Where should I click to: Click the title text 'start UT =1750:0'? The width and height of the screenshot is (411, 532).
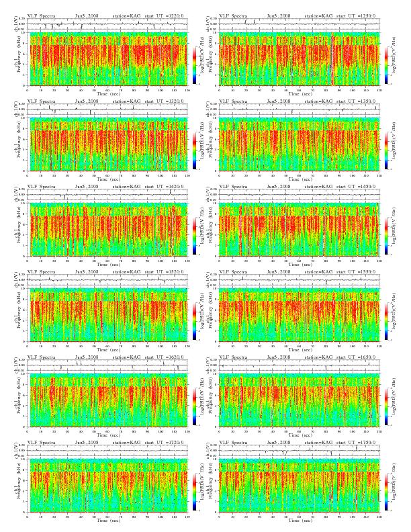click(357, 443)
